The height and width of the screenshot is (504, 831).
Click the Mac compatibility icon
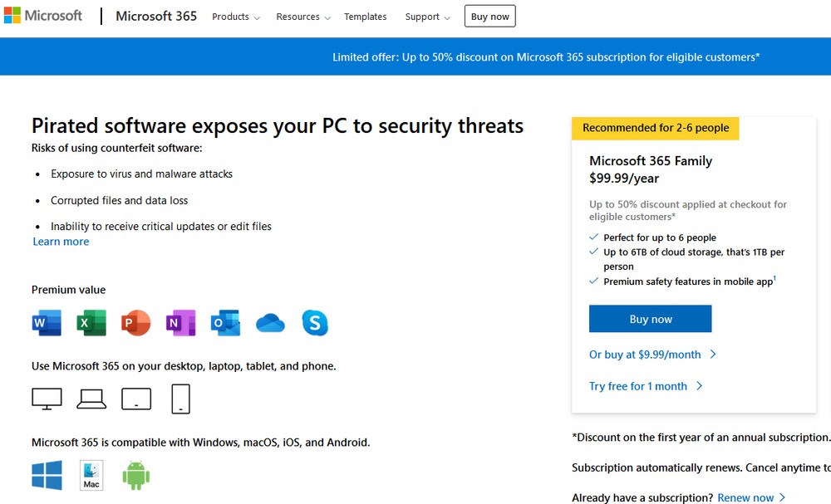[x=91, y=476]
